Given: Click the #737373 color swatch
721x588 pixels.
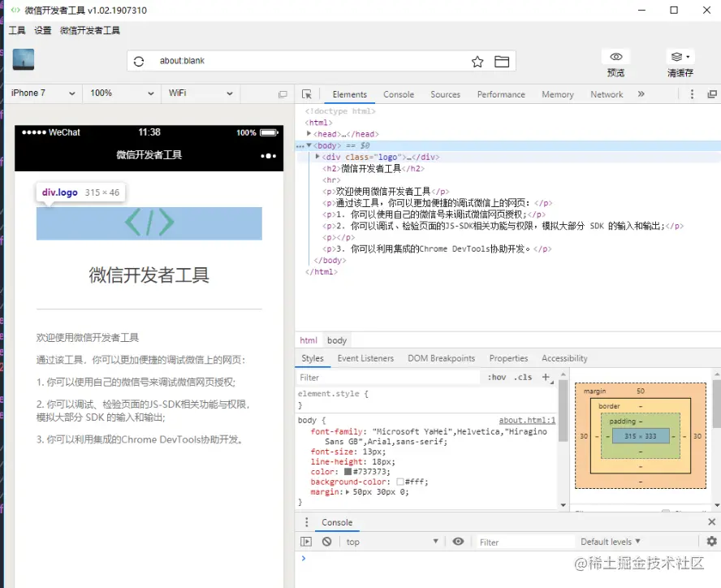Looking at the screenshot, I should pyautogui.click(x=348, y=472).
